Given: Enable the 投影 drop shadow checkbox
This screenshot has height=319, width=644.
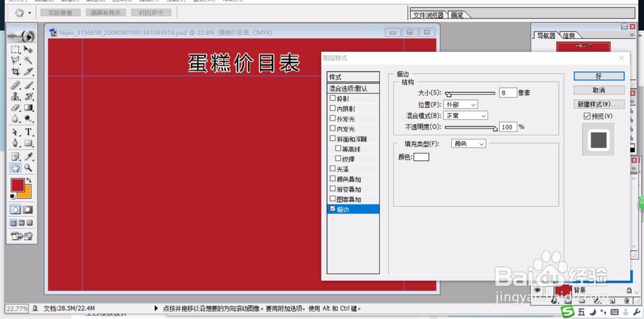Looking at the screenshot, I should point(333,98).
